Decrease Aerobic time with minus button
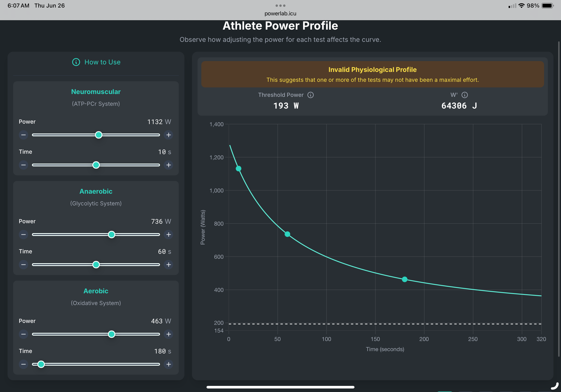The height and width of the screenshot is (392, 561). pos(23,364)
